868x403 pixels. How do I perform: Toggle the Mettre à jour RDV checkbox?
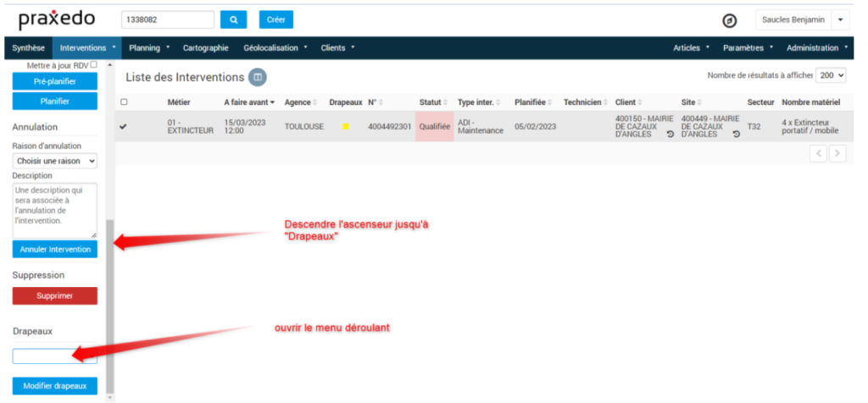[x=94, y=64]
